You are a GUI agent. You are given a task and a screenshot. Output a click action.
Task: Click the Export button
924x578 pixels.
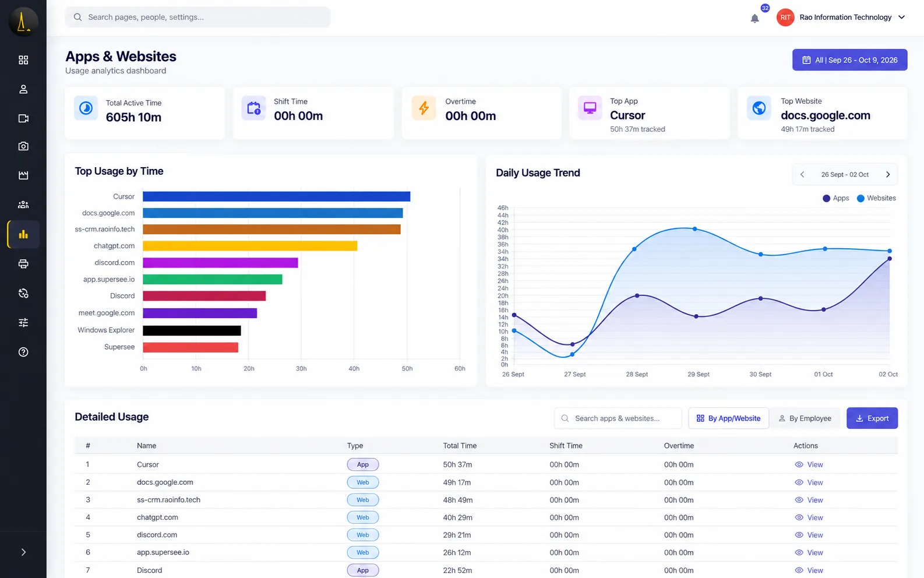pyautogui.click(x=872, y=418)
